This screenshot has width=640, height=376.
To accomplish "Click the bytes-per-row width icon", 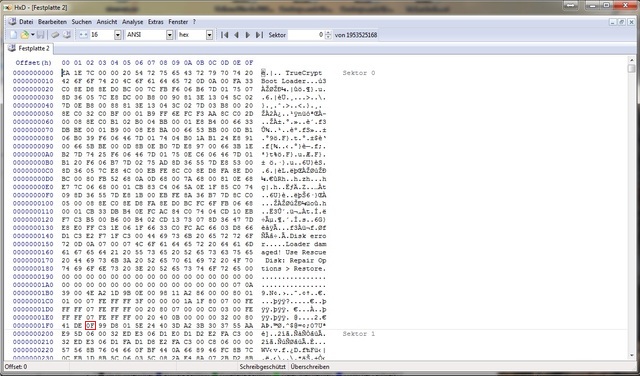I will 83,35.
